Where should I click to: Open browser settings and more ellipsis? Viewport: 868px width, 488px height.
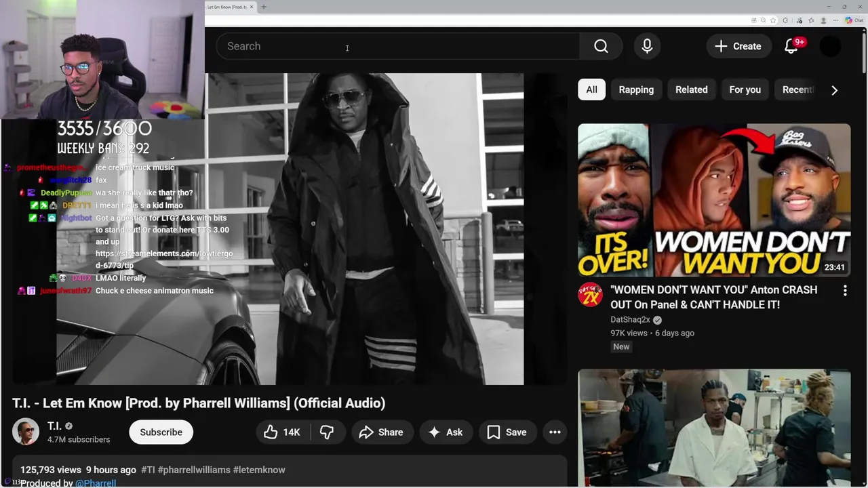click(x=835, y=20)
